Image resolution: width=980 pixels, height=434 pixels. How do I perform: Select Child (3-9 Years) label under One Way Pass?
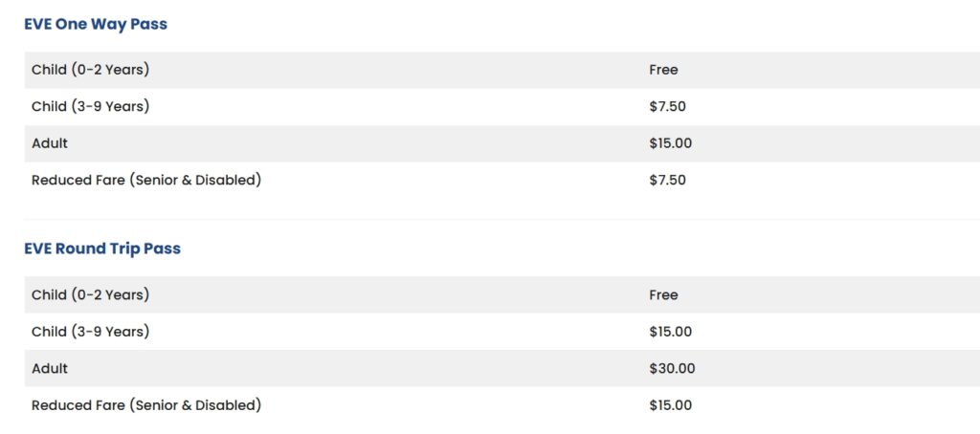(90, 106)
